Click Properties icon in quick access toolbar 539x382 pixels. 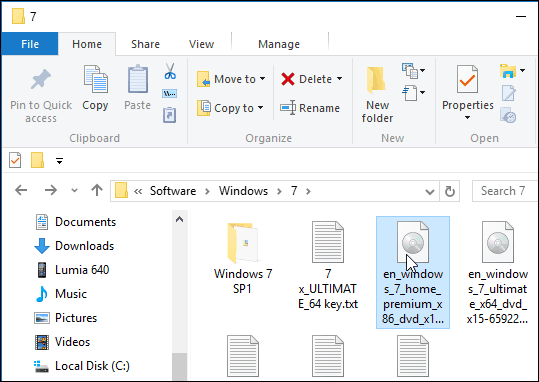click(x=15, y=160)
